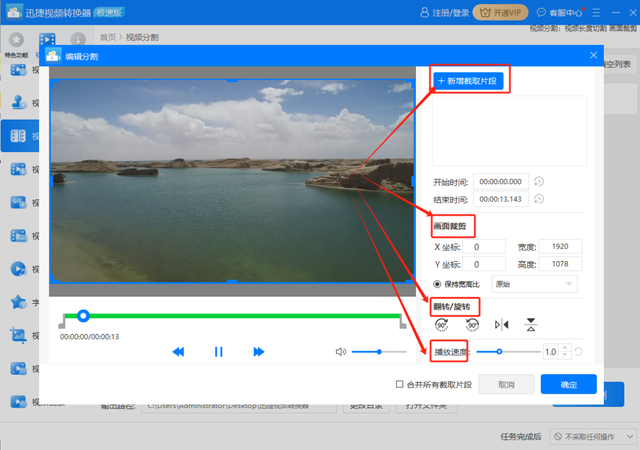The width and height of the screenshot is (640, 450).
Task: Open the 原始 aspect ratio dropdown
Action: point(535,284)
